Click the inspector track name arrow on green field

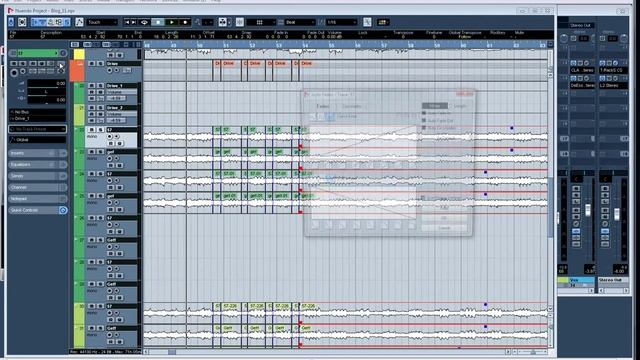pyautogui.click(x=57, y=53)
